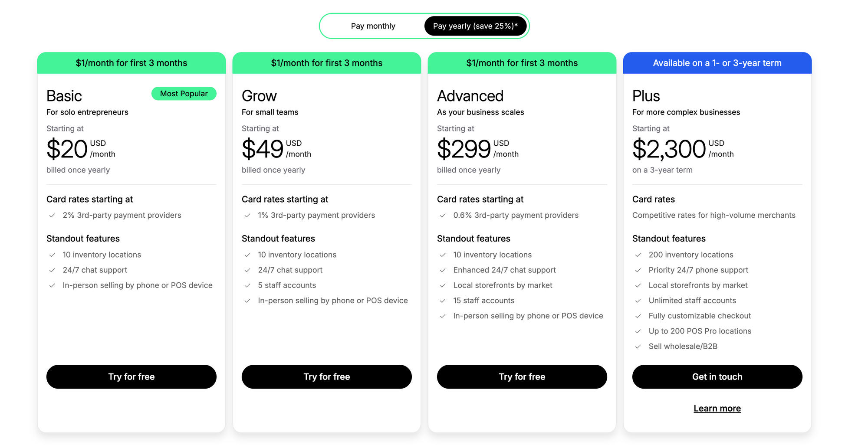The width and height of the screenshot is (868, 445).
Task: Click checkmark next to 1% 3rd-party payment providers
Action: tap(247, 216)
